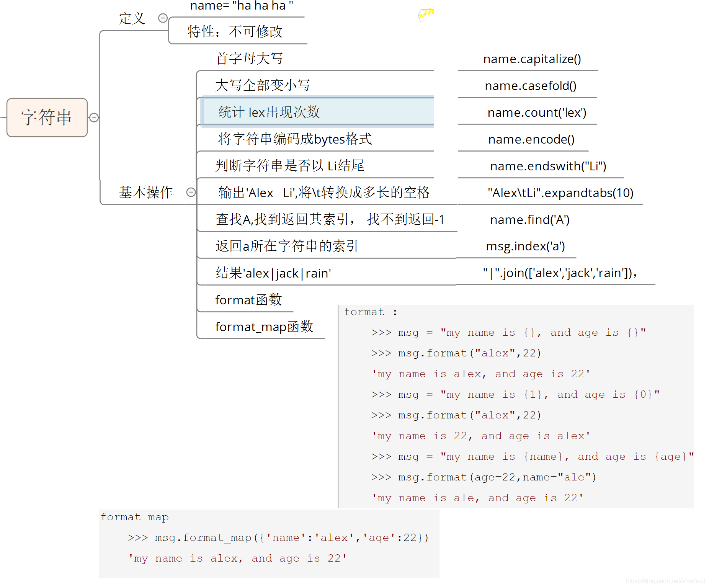
Task: Select the 首字母大写 topic
Action: coord(249,59)
